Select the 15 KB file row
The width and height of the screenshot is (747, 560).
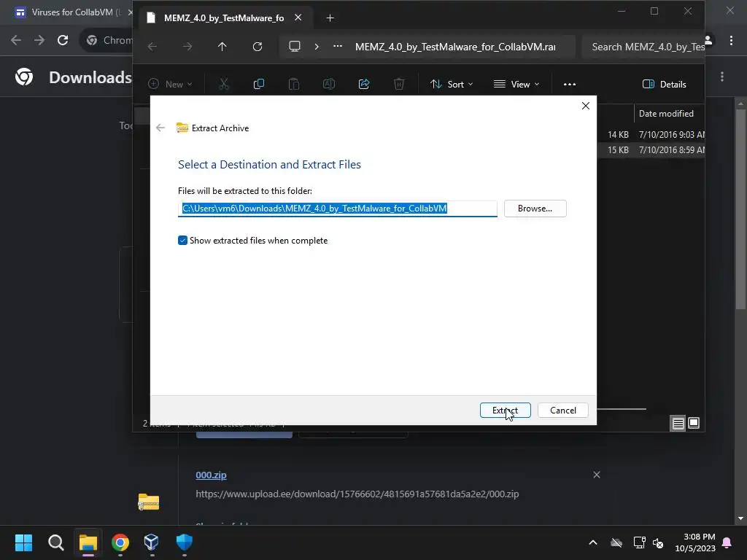coord(651,150)
